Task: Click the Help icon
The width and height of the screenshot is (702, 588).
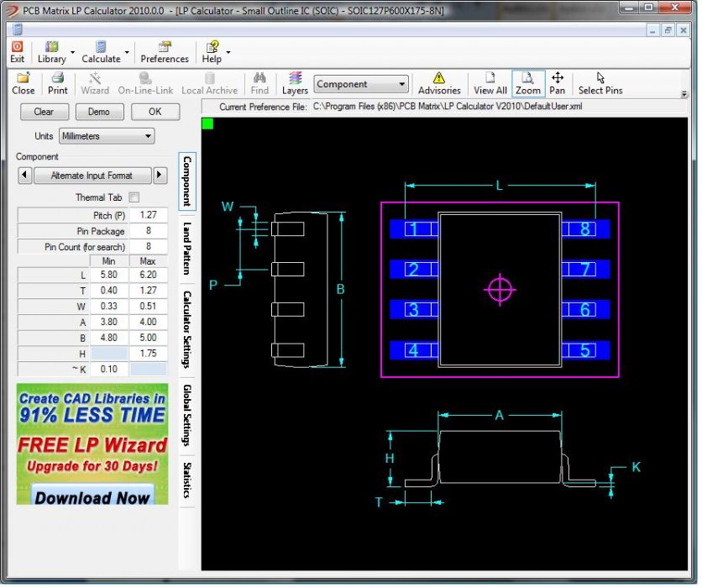Action: pyautogui.click(x=212, y=46)
